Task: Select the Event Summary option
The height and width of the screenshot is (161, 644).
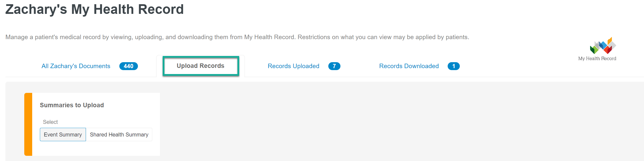Action: click(63, 134)
